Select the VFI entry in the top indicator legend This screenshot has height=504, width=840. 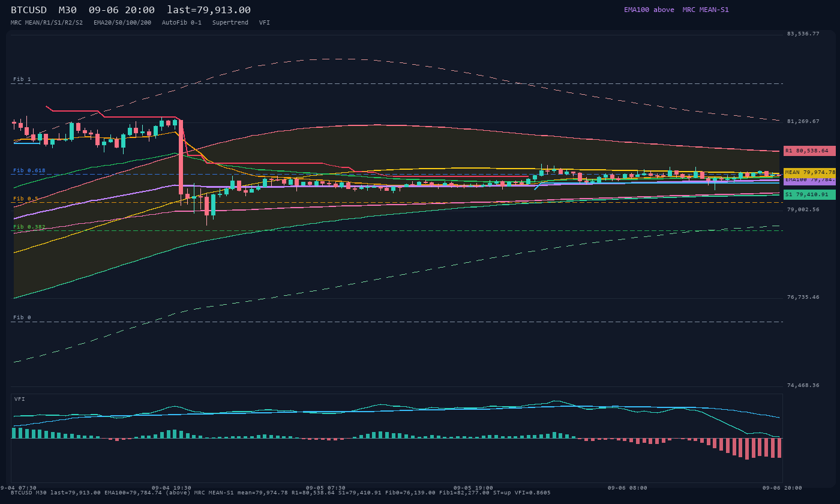pos(265,23)
